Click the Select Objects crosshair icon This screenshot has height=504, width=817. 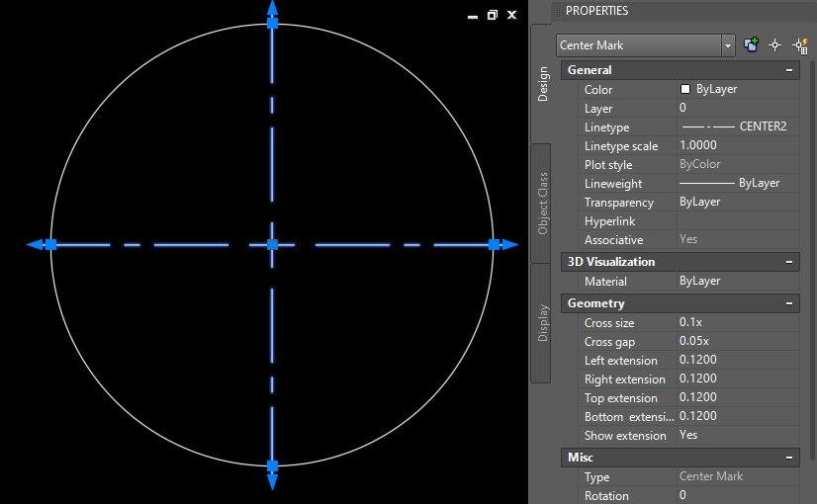(774, 45)
